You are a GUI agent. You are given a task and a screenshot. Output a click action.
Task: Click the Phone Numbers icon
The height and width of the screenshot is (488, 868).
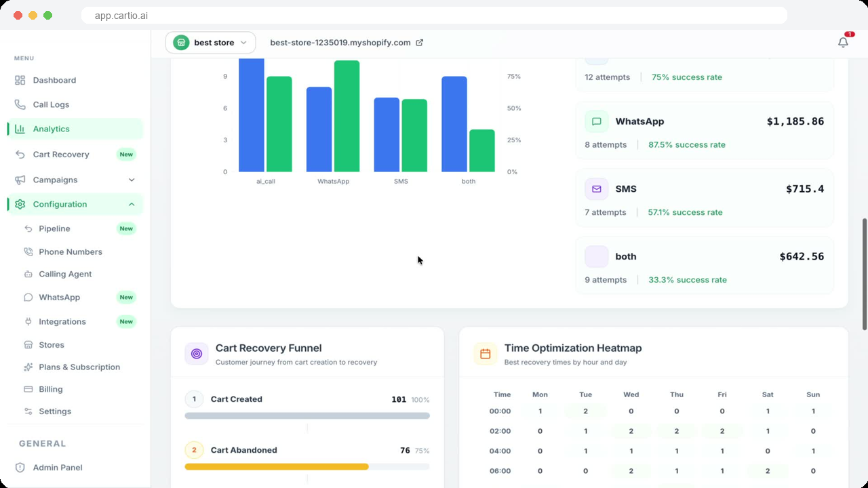coord(28,251)
